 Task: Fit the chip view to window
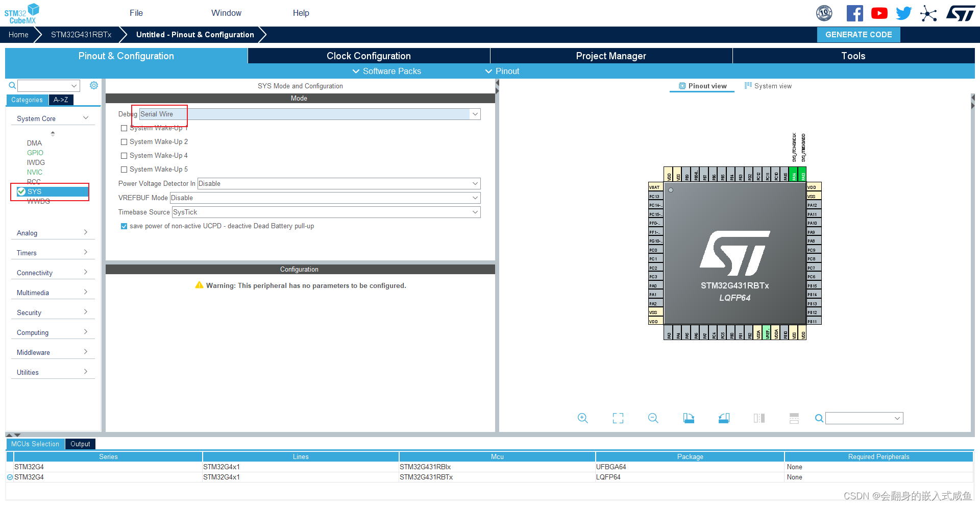tap(618, 418)
